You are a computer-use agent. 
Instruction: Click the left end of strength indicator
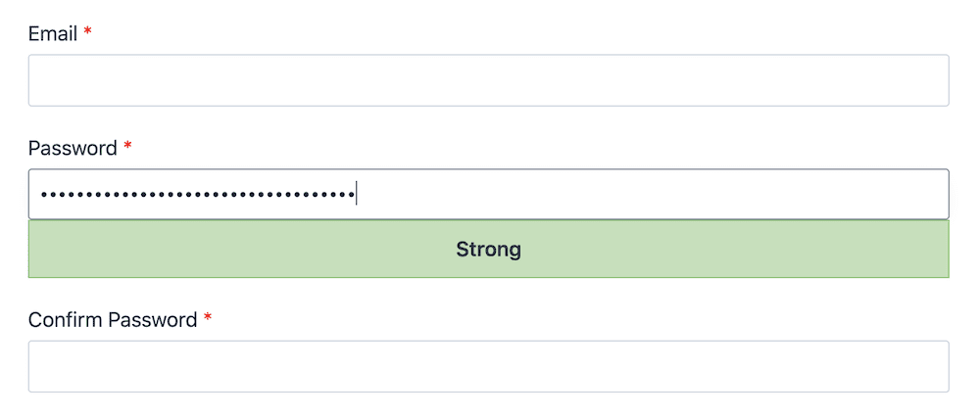37,249
